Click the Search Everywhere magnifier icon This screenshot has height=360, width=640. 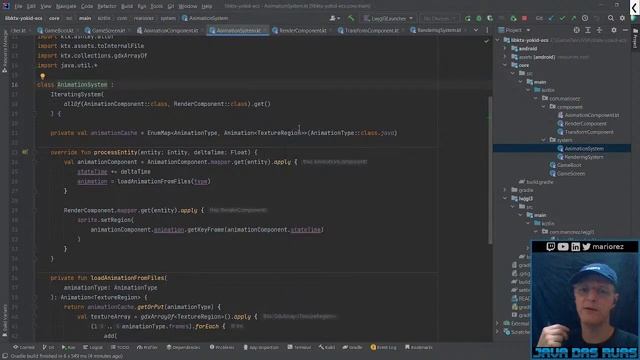coord(611,18)
